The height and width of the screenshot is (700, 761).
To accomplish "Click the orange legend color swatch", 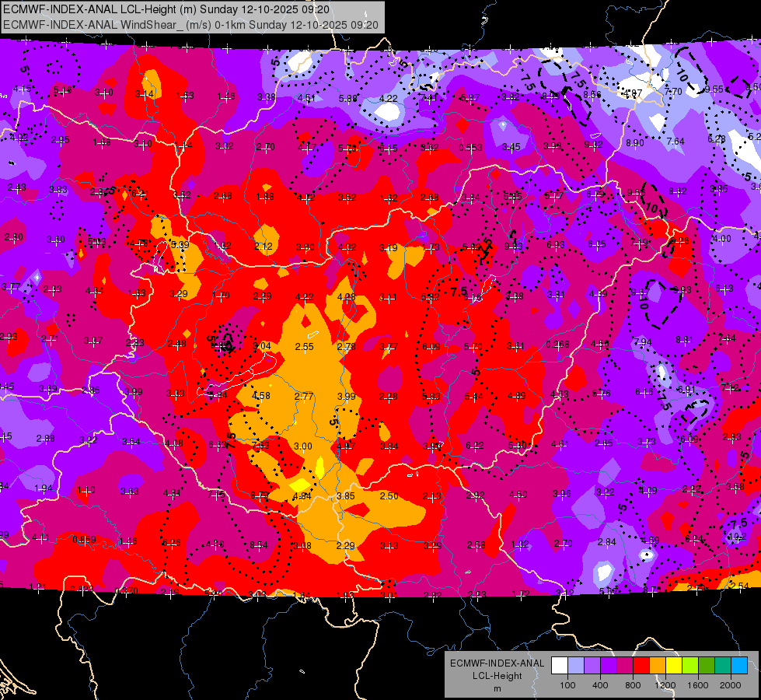I will click(x=658, y=665).
